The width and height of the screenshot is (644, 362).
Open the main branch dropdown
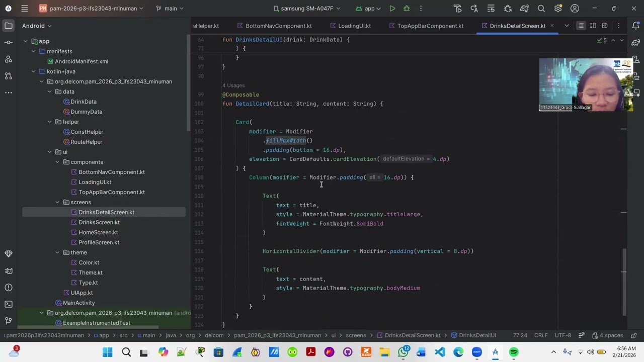click(x=170, y=9)
